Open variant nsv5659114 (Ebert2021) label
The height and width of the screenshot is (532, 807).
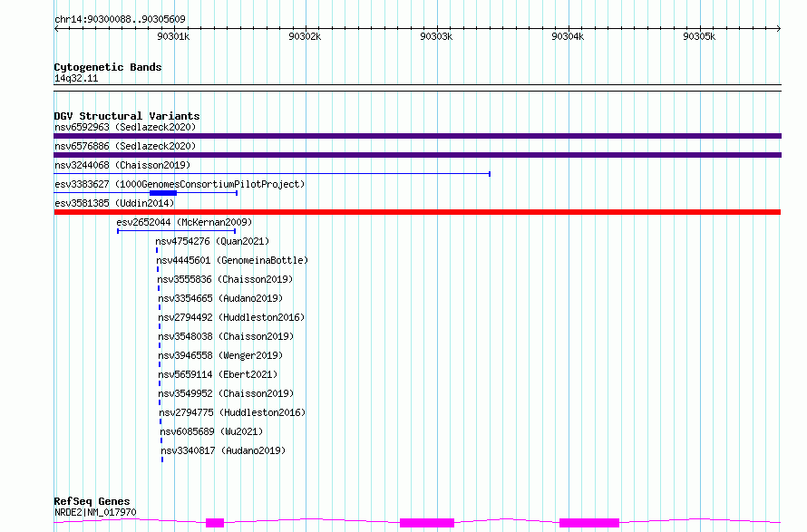pos(218,374)
